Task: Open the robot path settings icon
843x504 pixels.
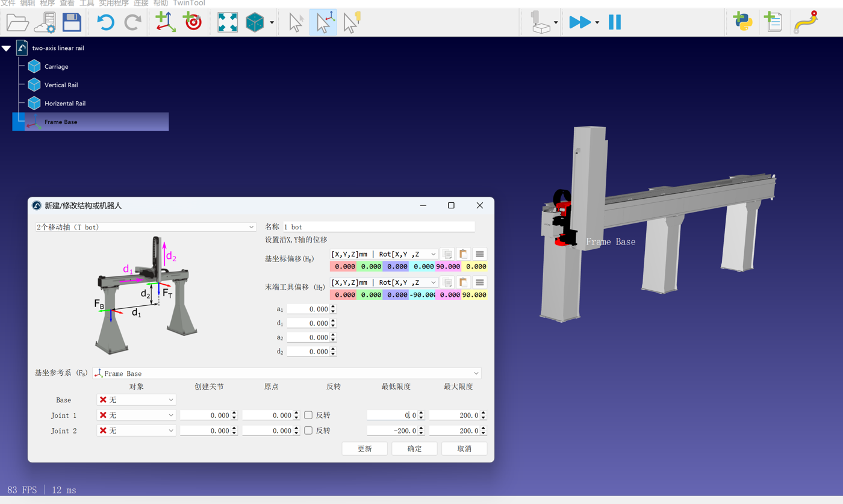Action: point(805,22)
